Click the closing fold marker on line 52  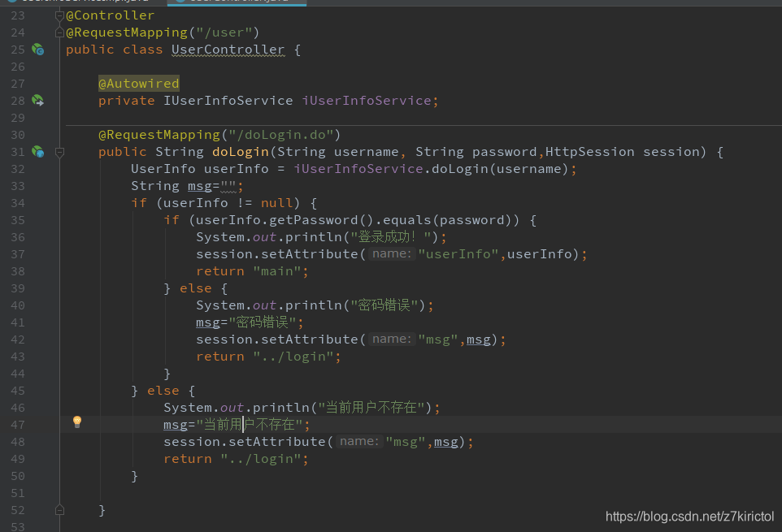pos(59,510)
